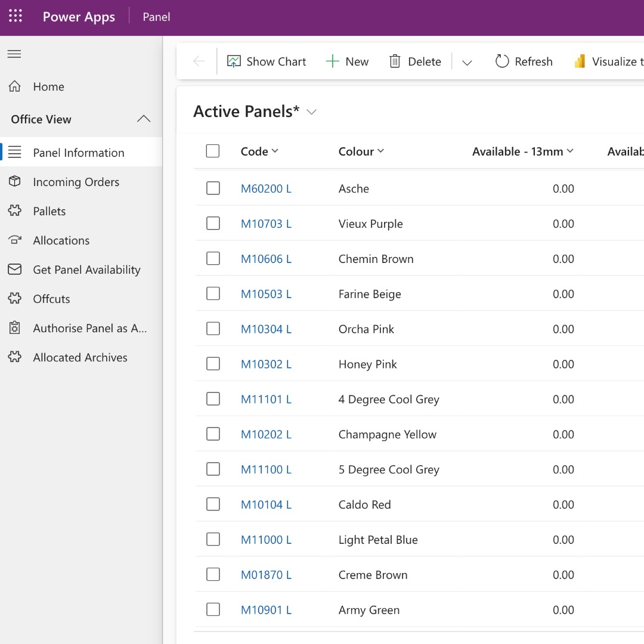
Task: Click the Refresh circular arrow icon
Action: coord(502,61)
